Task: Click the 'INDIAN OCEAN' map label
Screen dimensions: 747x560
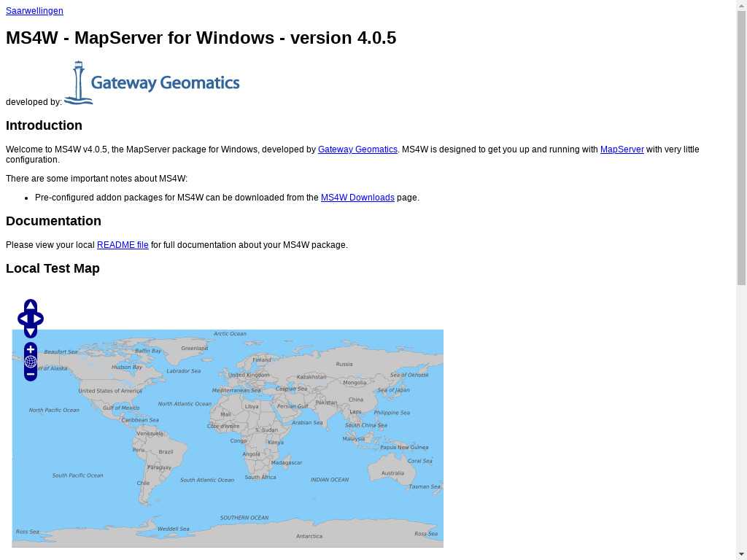Action: tap(330, 480)
